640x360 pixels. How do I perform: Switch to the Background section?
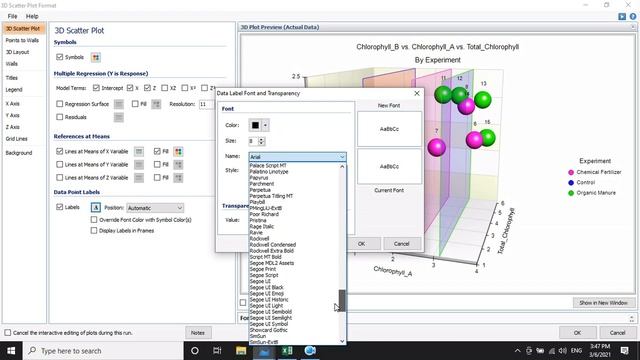[19, 153]
